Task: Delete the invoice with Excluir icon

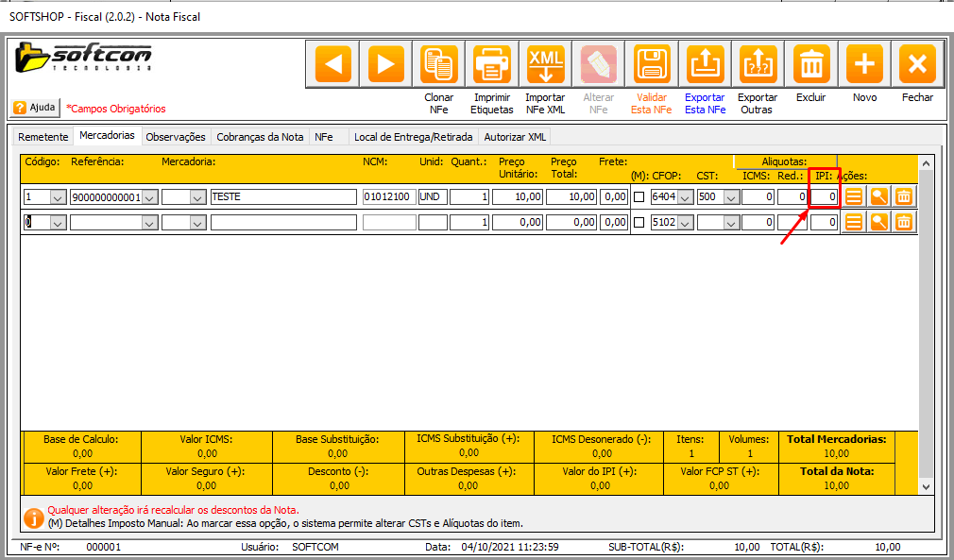Action: 810,65
